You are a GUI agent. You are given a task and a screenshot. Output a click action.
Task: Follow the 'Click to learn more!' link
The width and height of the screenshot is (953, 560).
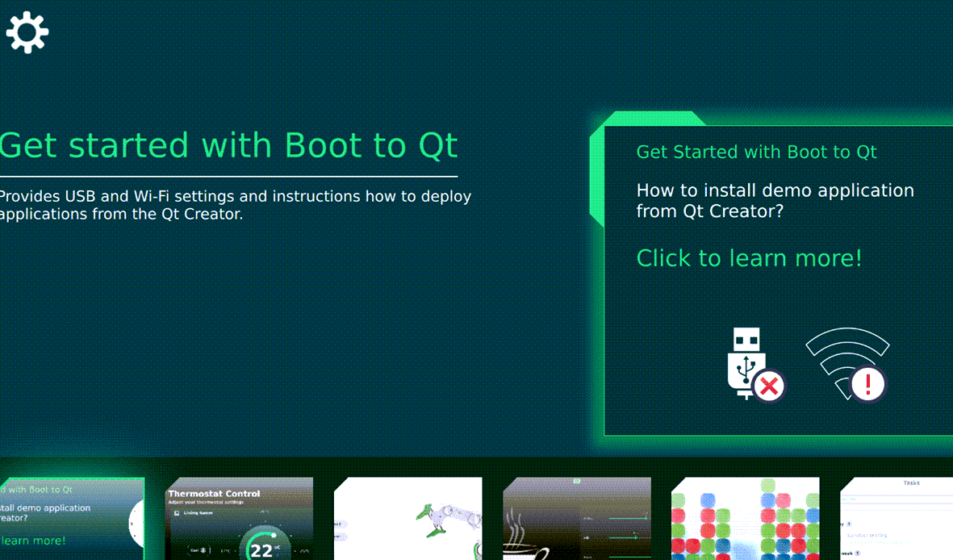point(749,258)
